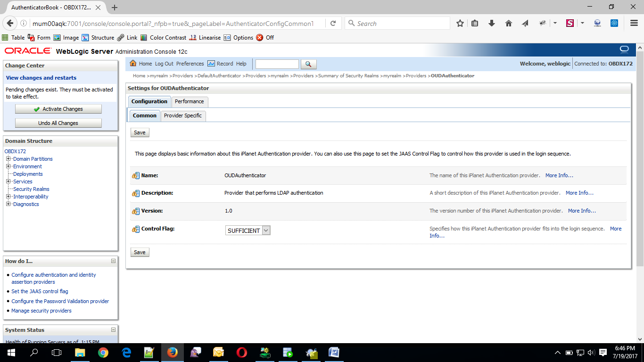Open More Info link for Name
The width and height of the screenshot is (644, 362).
point(559,175)
